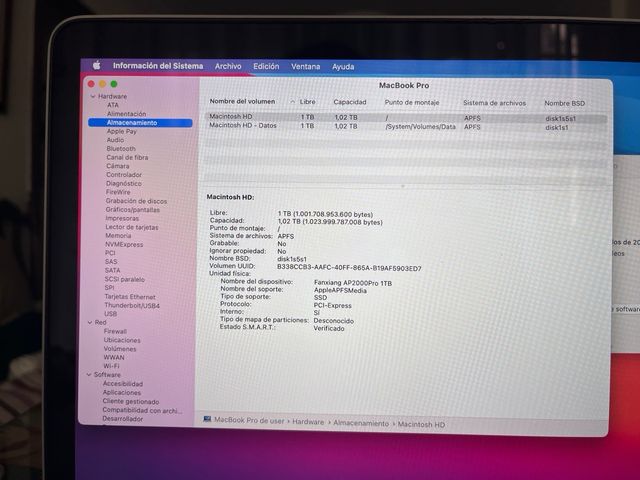Click the computer icon in path bar
Viewport: 640px width, 480px height.
tap(207, 419)
